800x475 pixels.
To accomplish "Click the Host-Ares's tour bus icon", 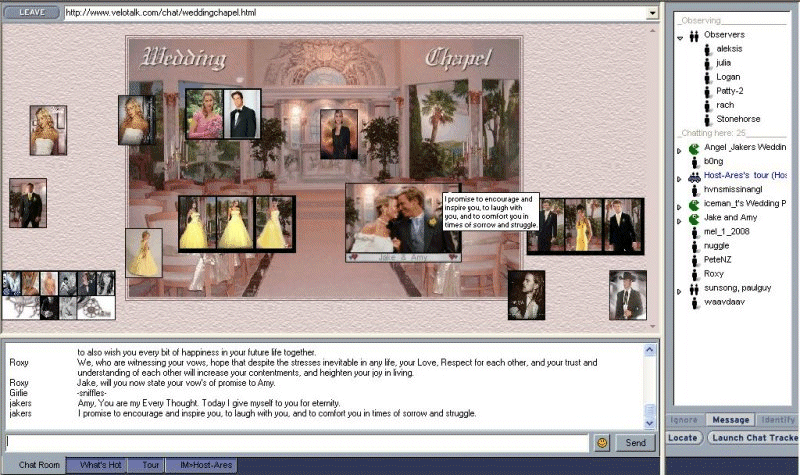I will point(693,176).
